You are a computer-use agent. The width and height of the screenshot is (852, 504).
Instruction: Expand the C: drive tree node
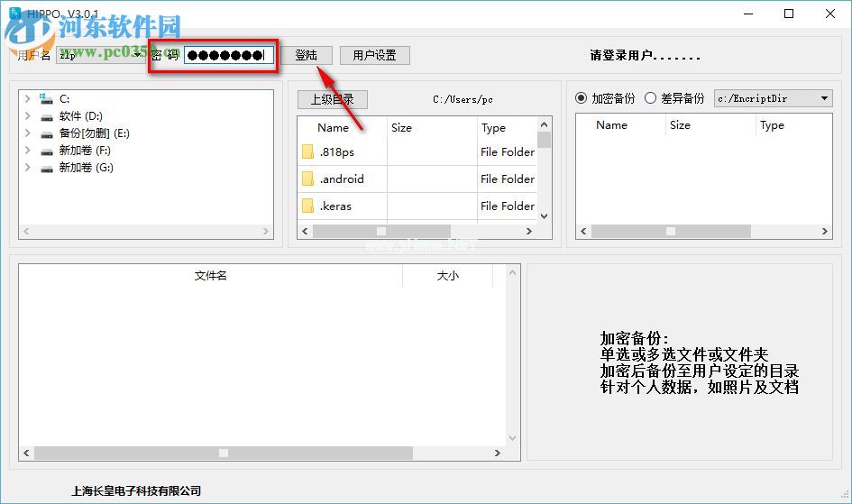click(x=27, y=99)
